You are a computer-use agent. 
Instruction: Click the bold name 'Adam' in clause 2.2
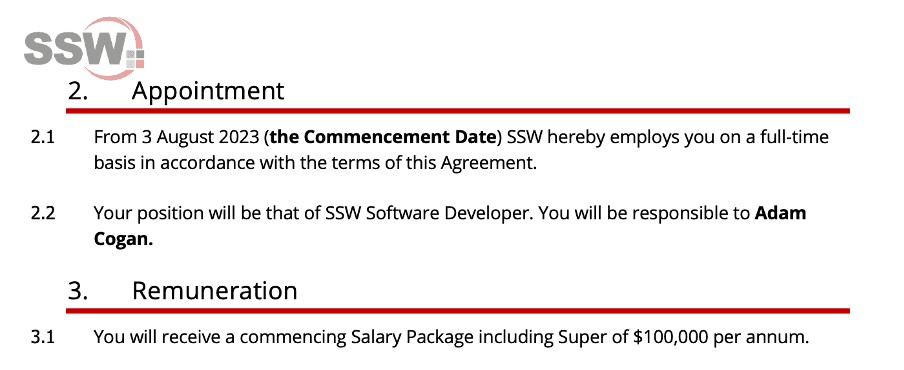point(780,213)
